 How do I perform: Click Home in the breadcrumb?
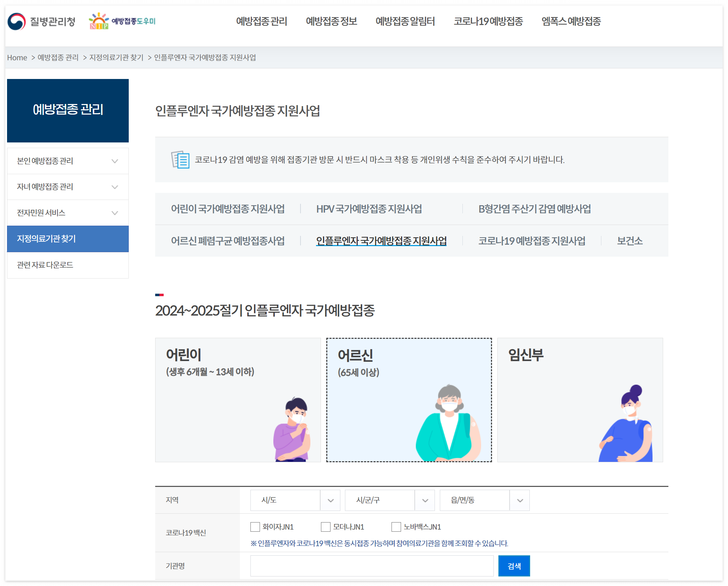coord(17,57)
